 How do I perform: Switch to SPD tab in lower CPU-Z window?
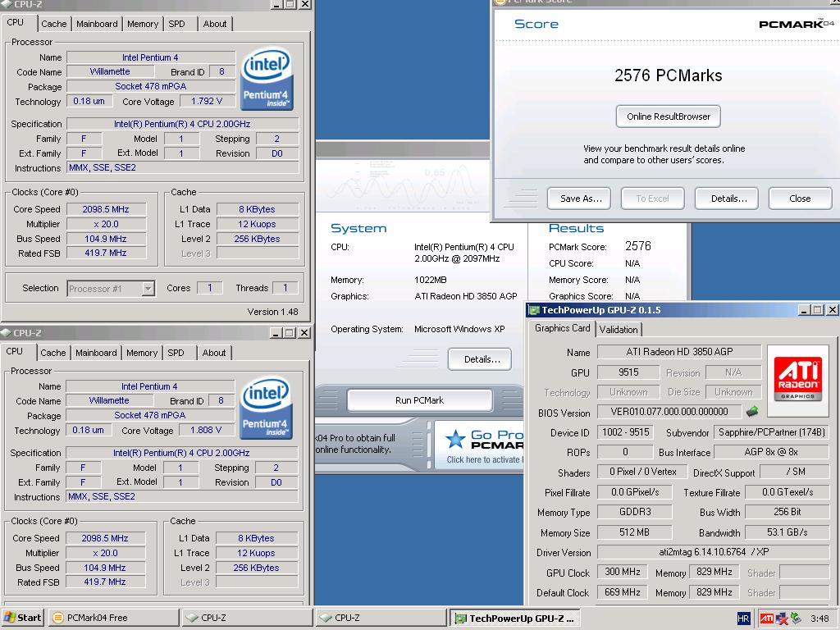point(176,353)
